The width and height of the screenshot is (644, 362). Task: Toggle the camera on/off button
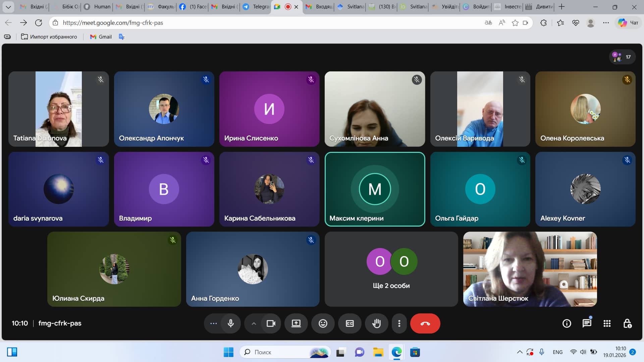271,323
